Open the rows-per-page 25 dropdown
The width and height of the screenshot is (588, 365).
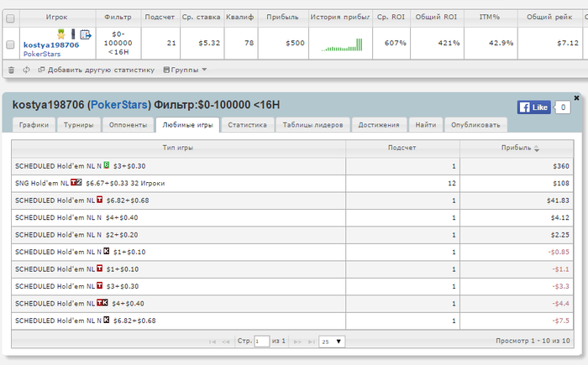[x=332, y=342]
